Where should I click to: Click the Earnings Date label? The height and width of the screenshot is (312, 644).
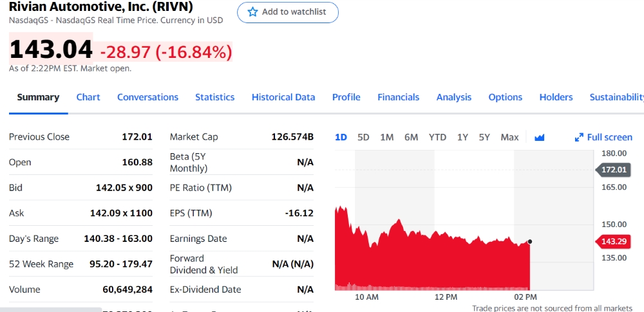pyautogui.click(x=198, y=239)
